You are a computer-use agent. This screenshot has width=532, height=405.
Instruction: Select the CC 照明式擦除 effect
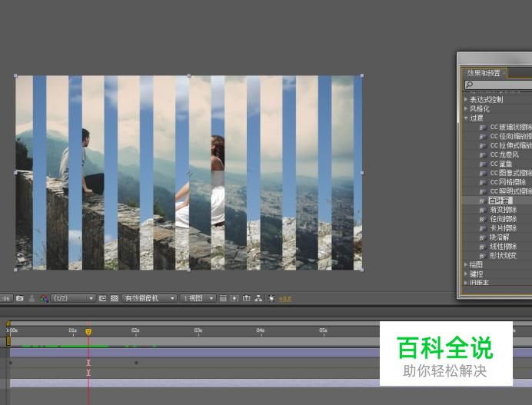pos(511,191)
